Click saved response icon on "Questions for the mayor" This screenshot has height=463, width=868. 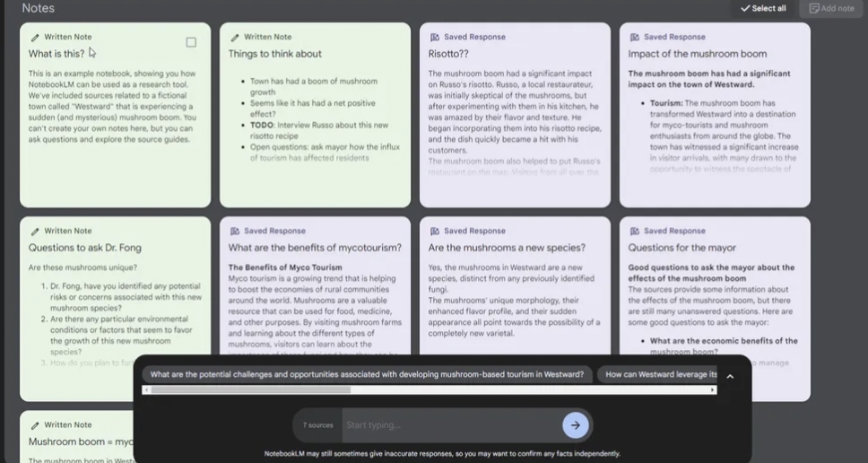(635, 231)
